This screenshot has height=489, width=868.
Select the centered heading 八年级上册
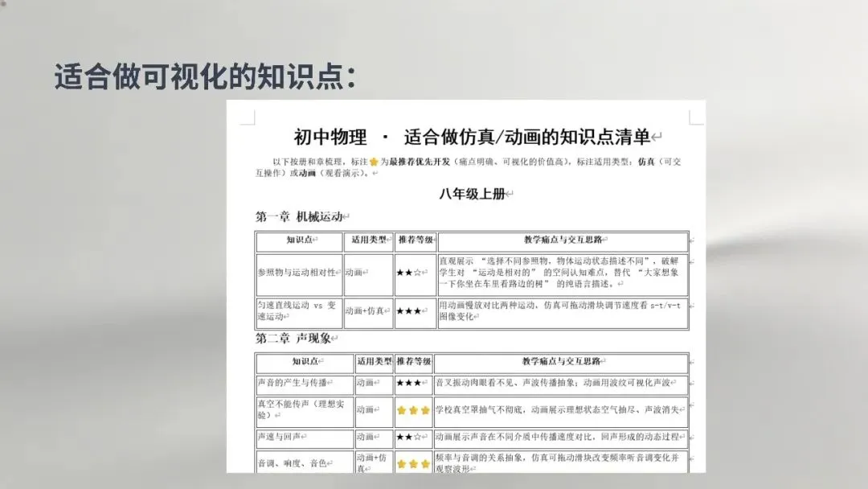pos(472,194)
